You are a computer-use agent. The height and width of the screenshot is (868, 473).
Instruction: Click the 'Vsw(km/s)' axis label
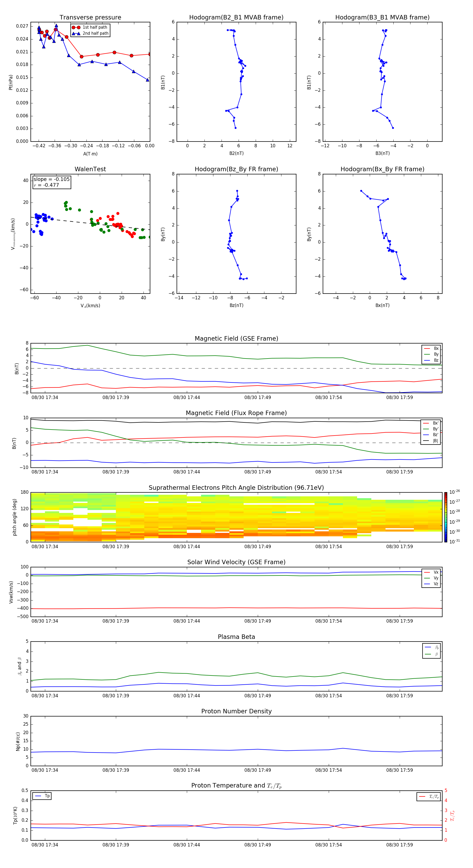(x=11, y=592)
